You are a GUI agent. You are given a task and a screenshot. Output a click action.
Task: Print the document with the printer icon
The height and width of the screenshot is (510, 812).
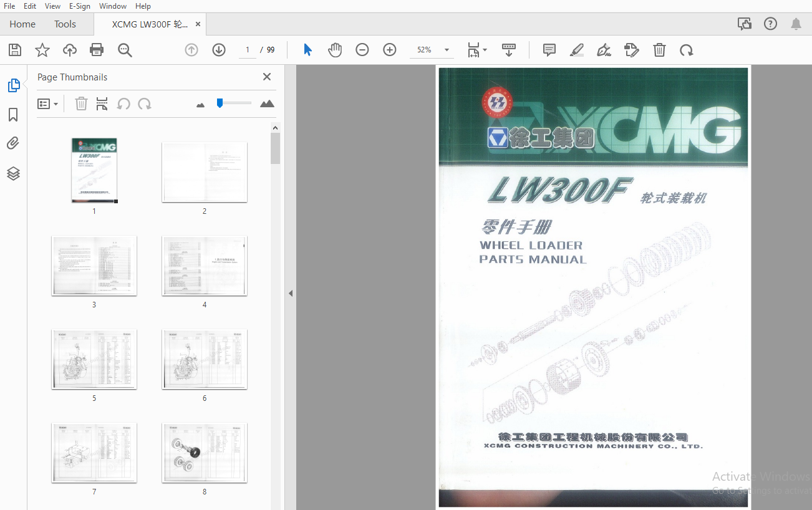(x=97, y=50)
